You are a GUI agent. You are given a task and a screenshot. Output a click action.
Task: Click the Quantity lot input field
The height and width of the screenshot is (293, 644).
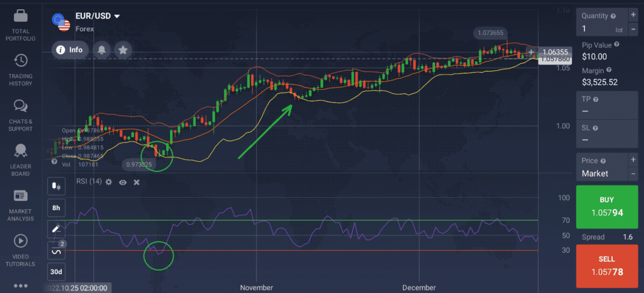(602, 29)
